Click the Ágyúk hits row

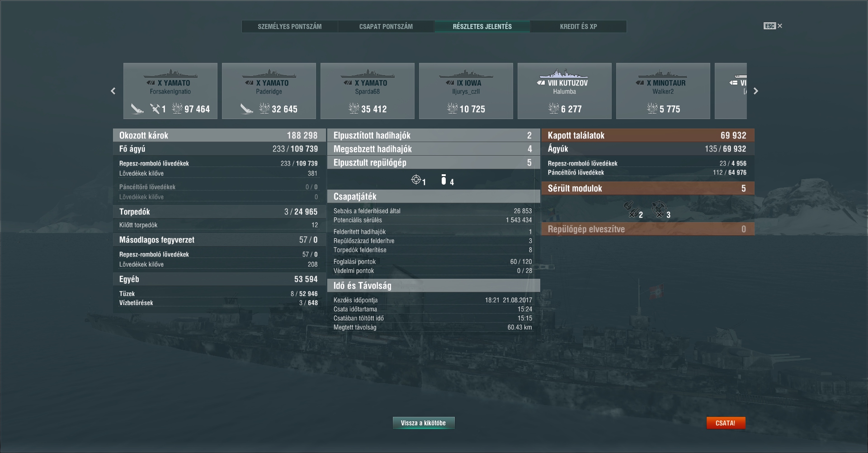(648, 149)
